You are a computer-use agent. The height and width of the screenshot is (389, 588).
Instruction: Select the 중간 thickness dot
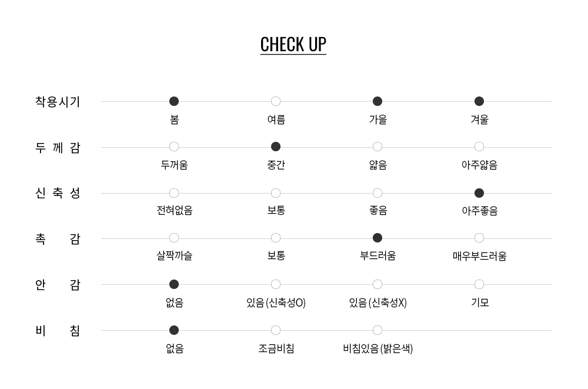pos(276,147)
